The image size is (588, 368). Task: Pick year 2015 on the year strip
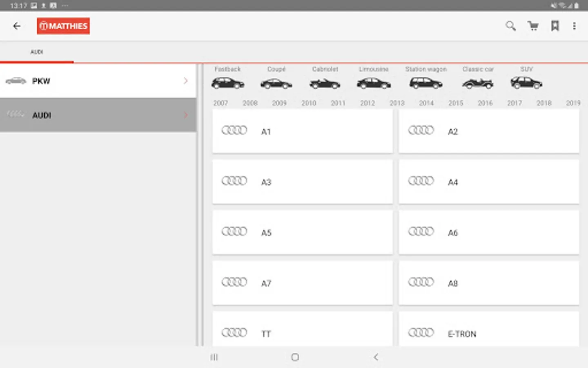(456, 103)
